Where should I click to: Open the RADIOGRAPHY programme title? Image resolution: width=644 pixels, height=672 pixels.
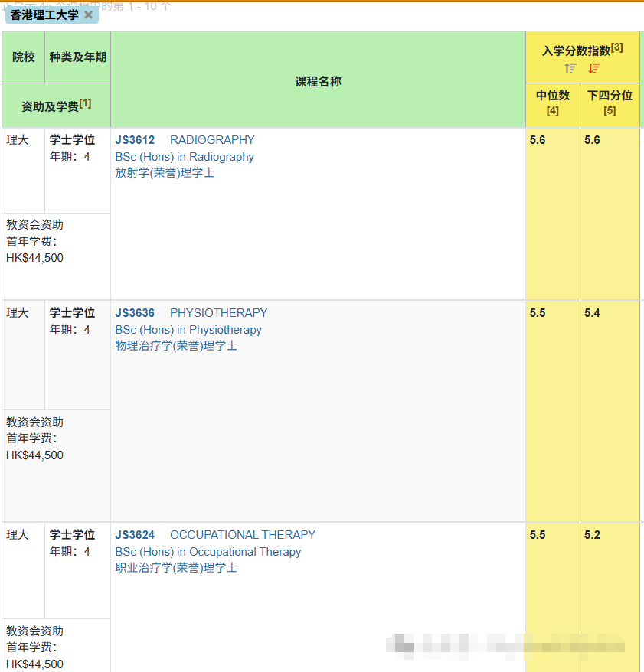212,140
